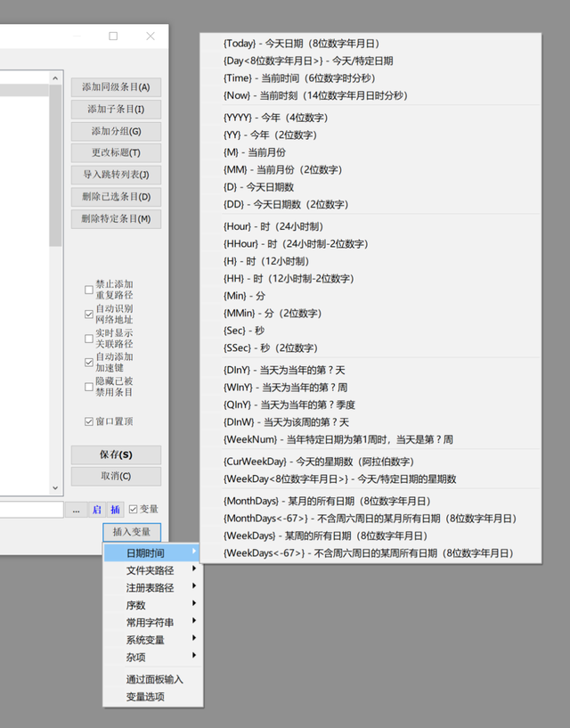Image resolution: width=570 pixels, height=728 pixels.
Task: Click the 删除特定条目(M) button
Action: [116, 219]
